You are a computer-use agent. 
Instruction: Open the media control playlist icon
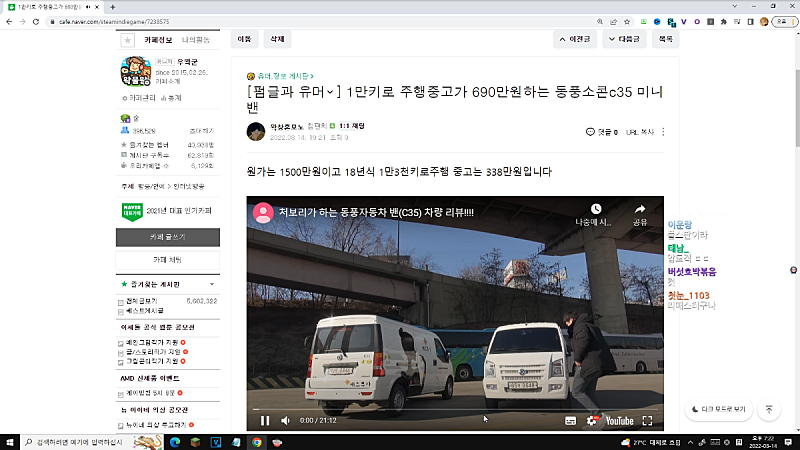click(737, 22)
